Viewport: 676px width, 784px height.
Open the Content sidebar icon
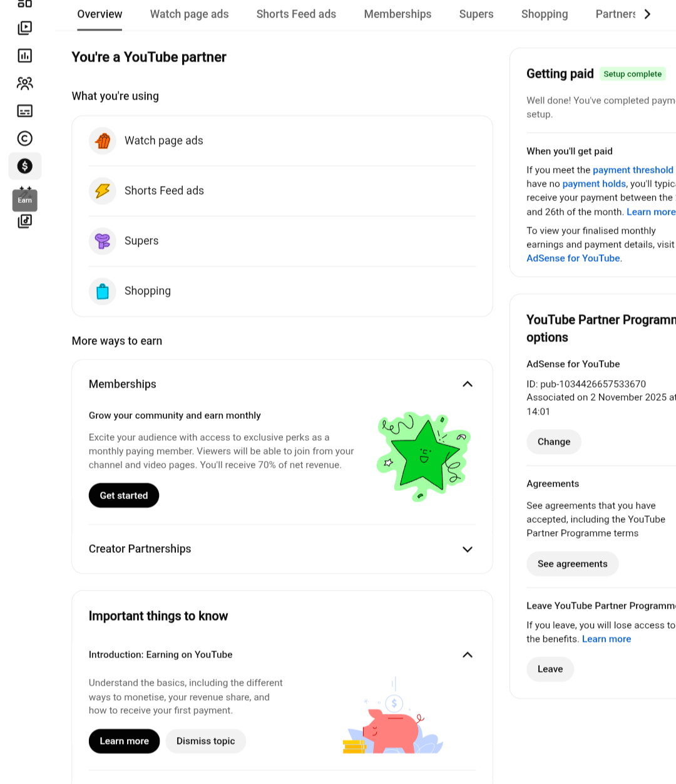click(x=25, y=28)
